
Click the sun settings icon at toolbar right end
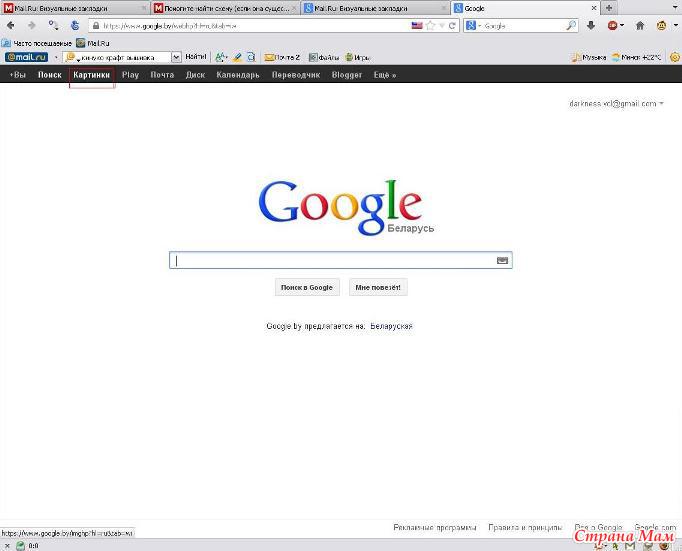tap(675, 57)
